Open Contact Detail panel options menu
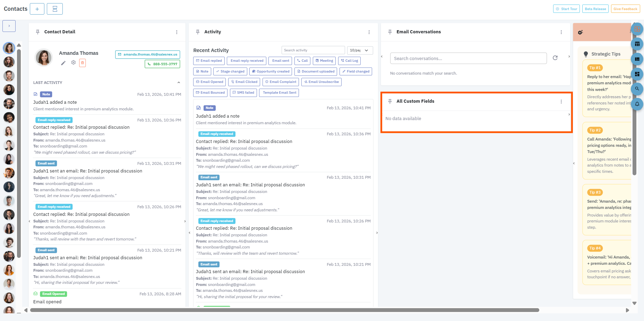 [x=177, y=32]
